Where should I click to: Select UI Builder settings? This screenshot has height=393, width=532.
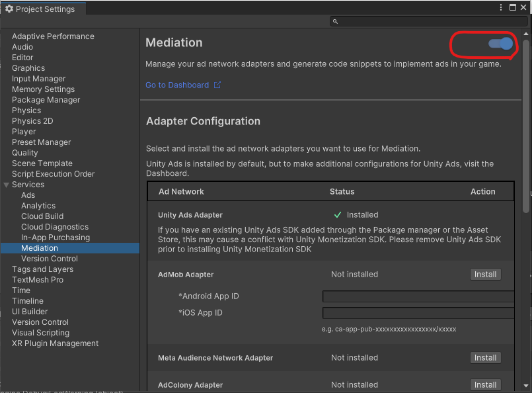[30, 312]
